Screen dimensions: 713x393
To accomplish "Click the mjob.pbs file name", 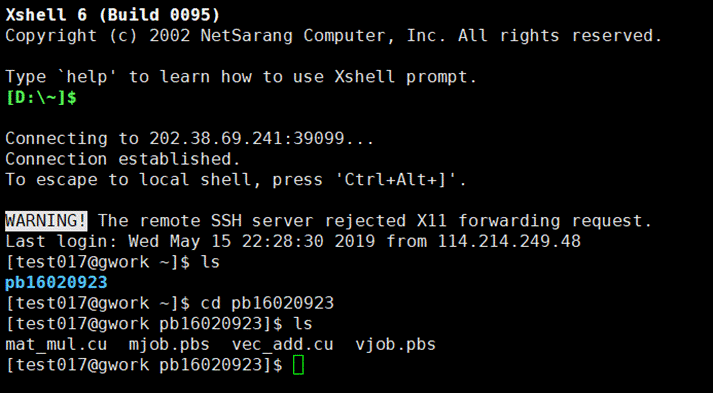I will (x=169, y=344).
